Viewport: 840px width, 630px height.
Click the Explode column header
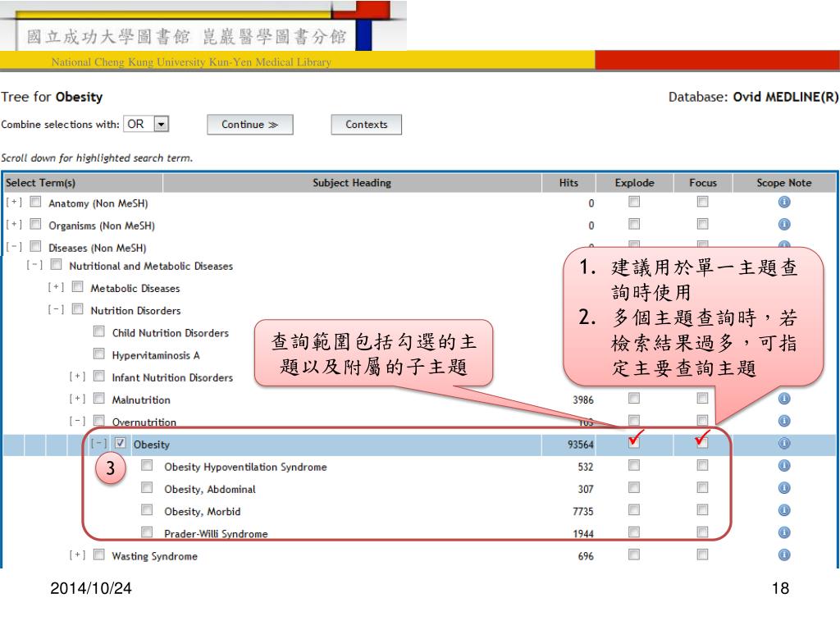tap(634, 183)
